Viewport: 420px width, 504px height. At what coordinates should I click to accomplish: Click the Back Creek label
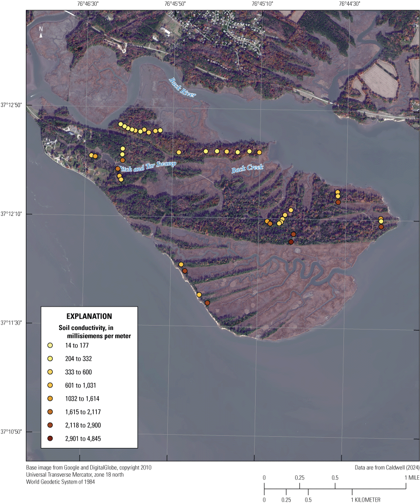click(x=247, y=168)
